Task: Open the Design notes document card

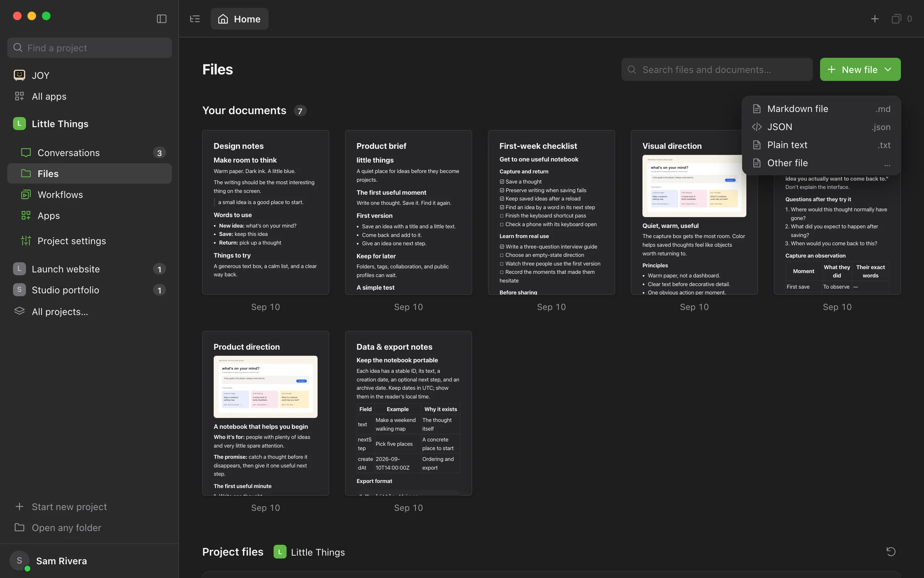Action: (x=265, y=212)
